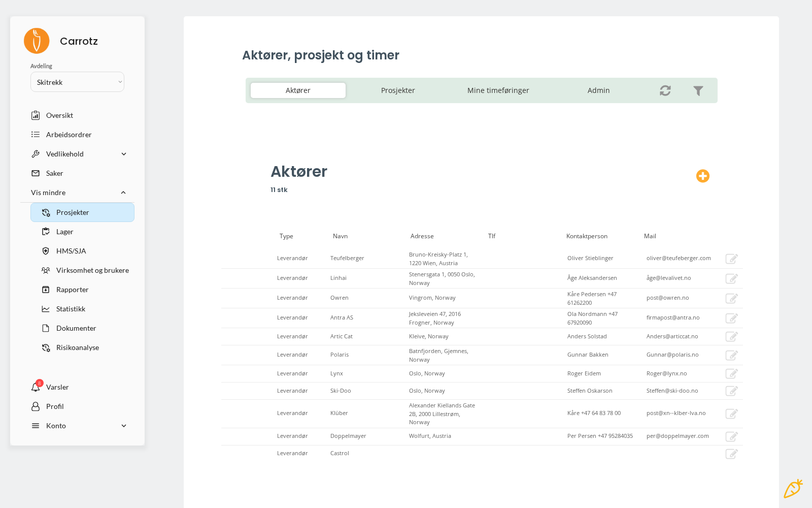This screenshot has height=508, width=812.
Task: Click contact Steffen Oskarson
Action: 590,391
